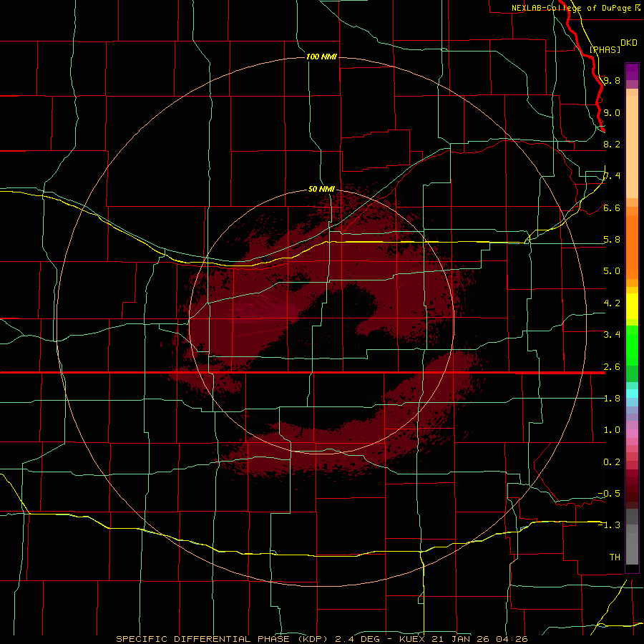Click the -0.5 scale value
Viewport: 644px width, 644px height.
(x=609, y=494)
